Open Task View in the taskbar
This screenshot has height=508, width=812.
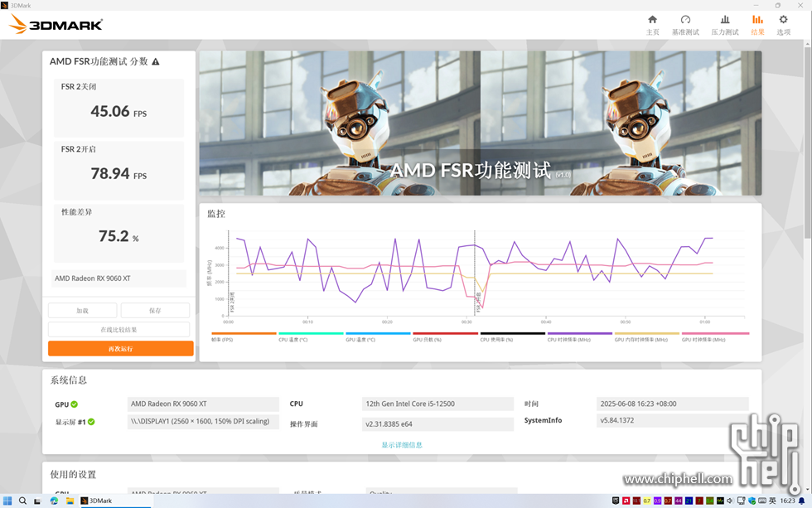point(36,501)
